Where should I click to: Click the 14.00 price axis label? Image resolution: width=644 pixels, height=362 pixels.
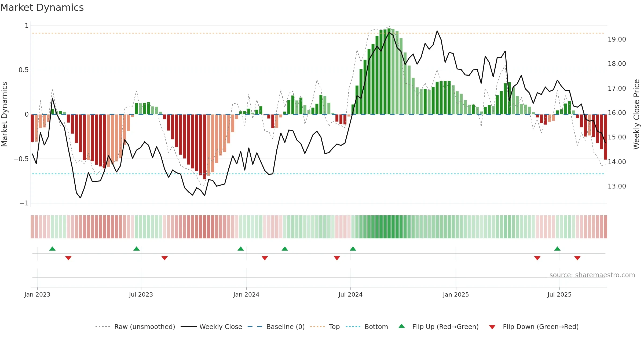pyautogui.click(x=617, y=162)
